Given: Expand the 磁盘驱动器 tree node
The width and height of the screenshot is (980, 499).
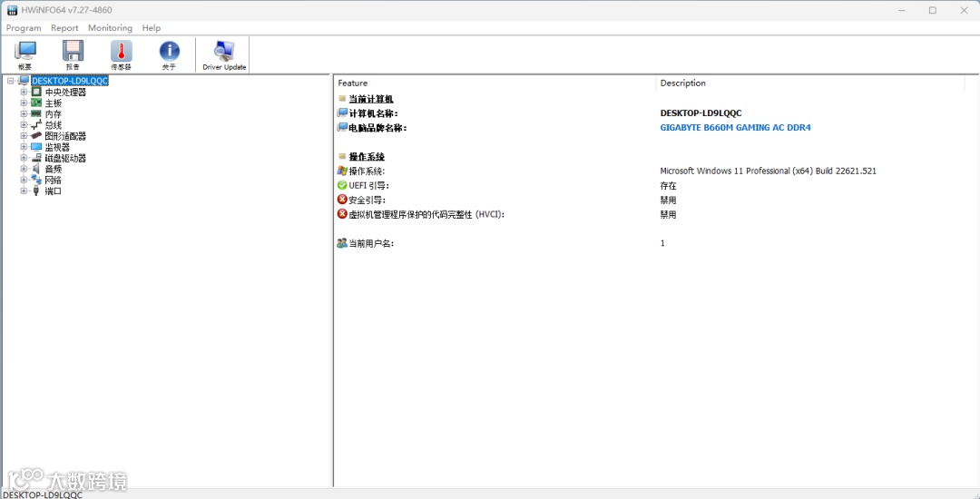Looking at the screenshot, I should click(24, 158).
